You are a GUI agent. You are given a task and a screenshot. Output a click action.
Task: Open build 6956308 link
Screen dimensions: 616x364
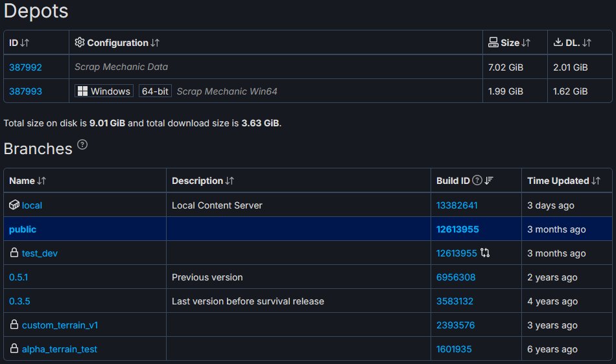click(456, 277)
